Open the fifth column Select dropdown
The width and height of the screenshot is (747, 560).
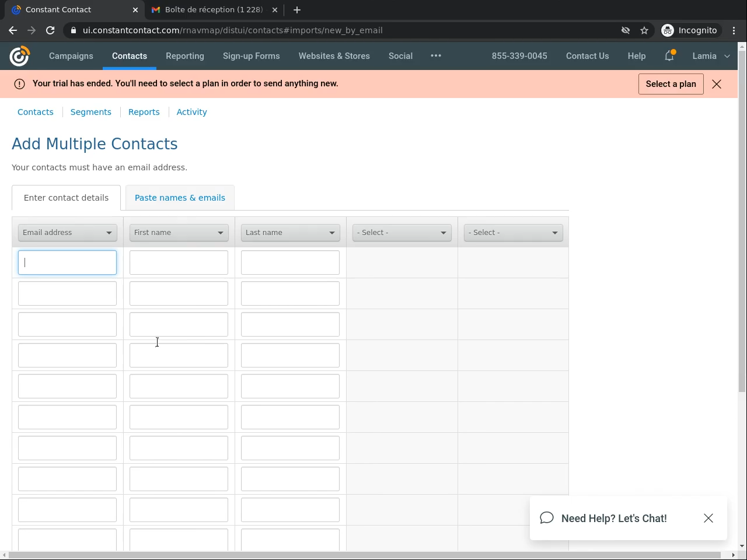[514, 233]
